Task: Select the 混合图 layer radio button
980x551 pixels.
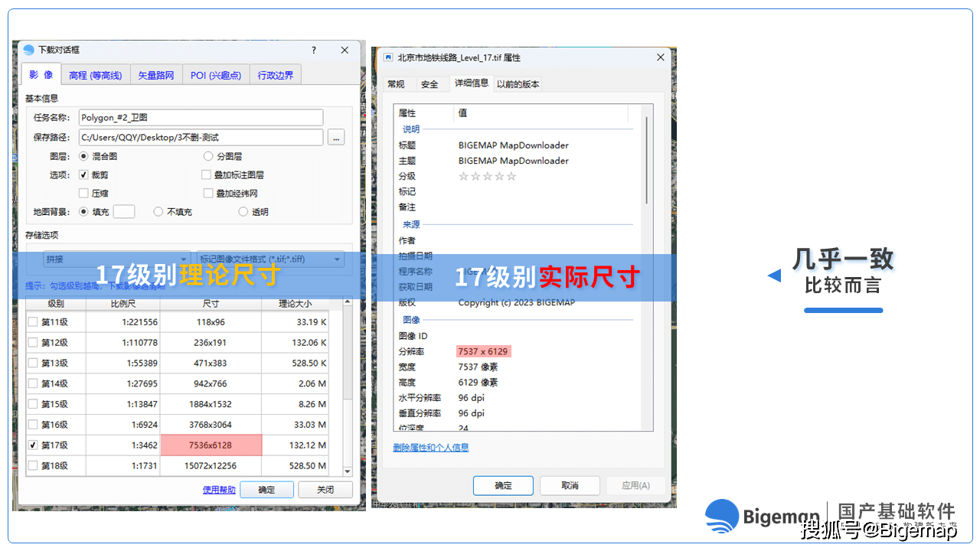Action: click(x=84, y=156)
